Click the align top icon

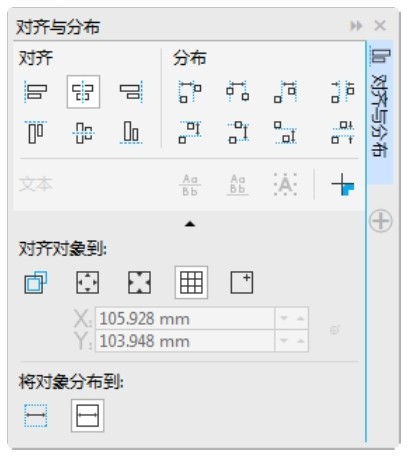(36, 133)
